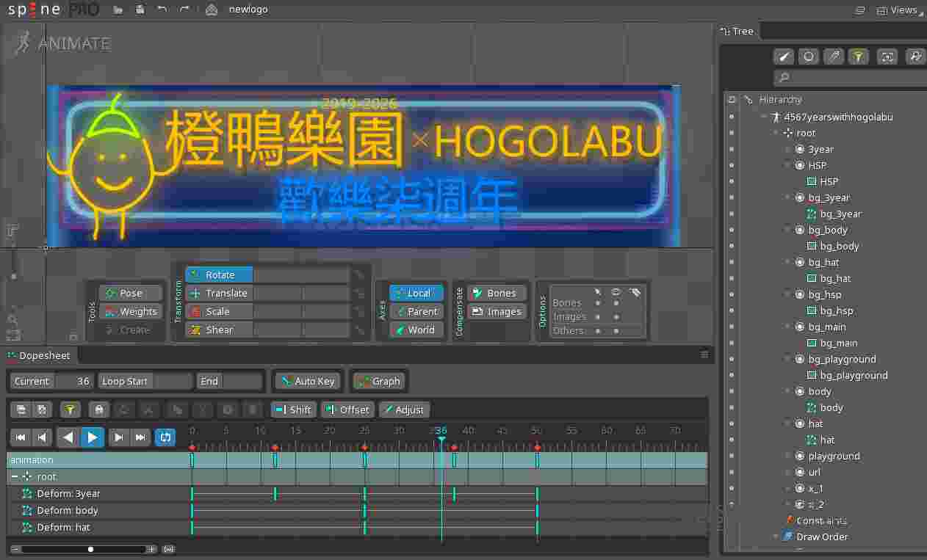Click the lock icon in the dopesheet toolbar
The image size is (927, 560).
(98, 410)
